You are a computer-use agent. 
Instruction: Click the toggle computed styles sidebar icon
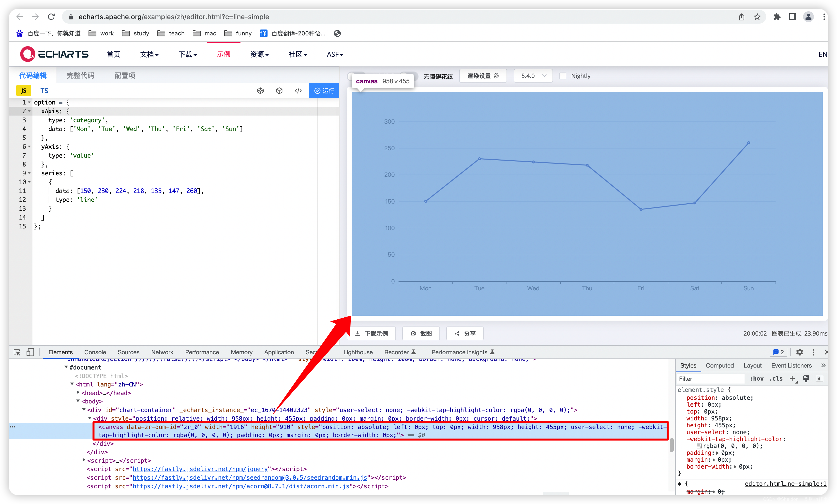[819, 379]
